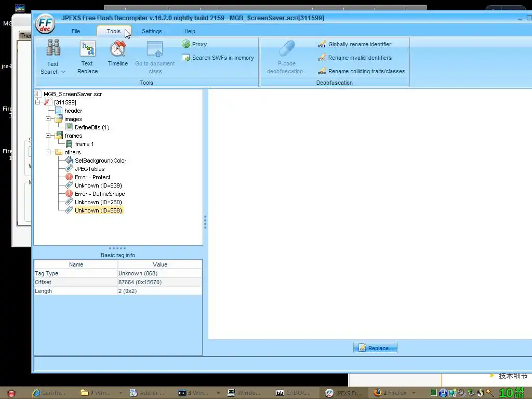532x399 pixels.
Task: Collapse the [311599] SWF node
Action: 37,102
